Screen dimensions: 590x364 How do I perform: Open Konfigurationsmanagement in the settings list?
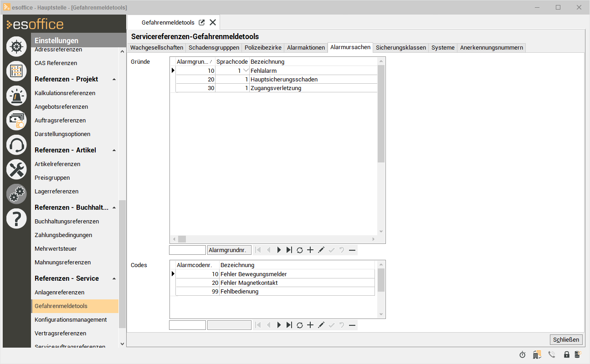click(71, 319)
